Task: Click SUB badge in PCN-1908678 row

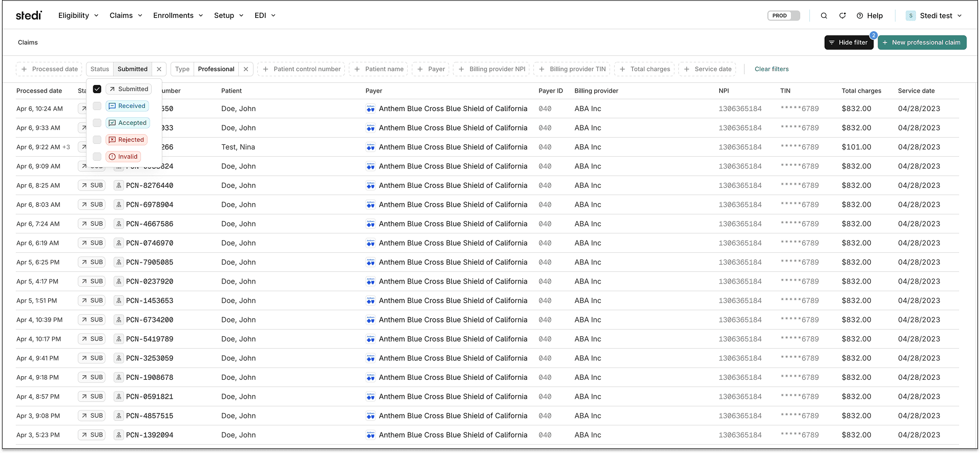Action: point(92,377)
